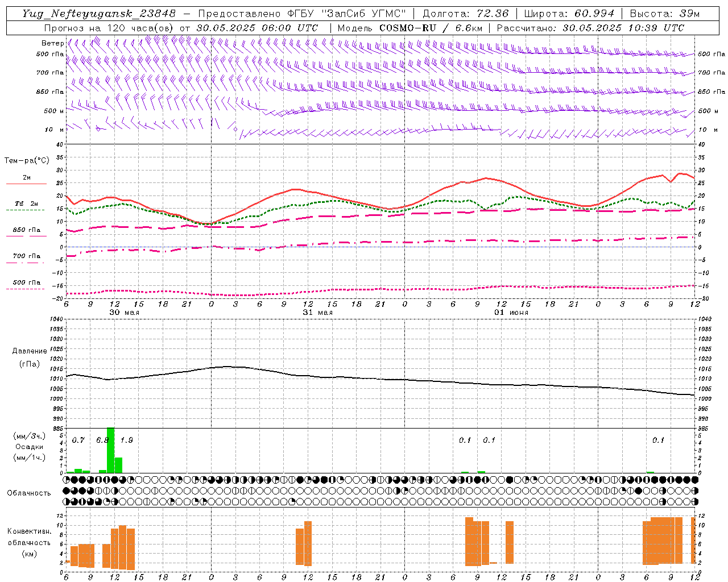Click the 'Долгота: 72.36' header field

pyautogui.click(x=466, y=14)
